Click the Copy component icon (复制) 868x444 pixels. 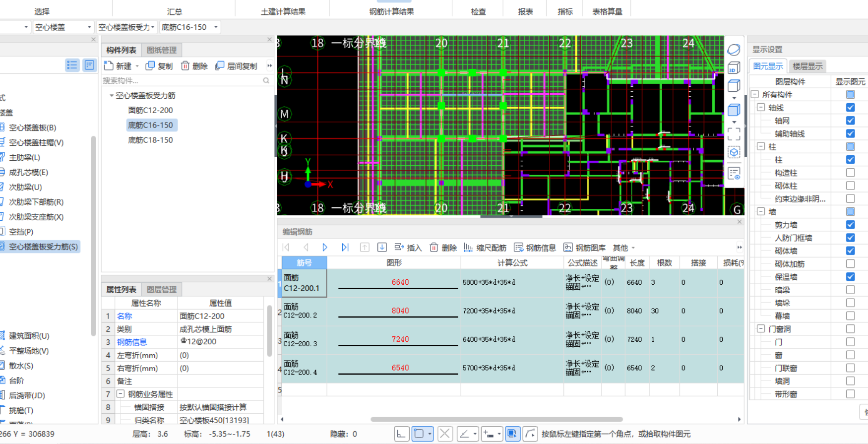(150, 65)
